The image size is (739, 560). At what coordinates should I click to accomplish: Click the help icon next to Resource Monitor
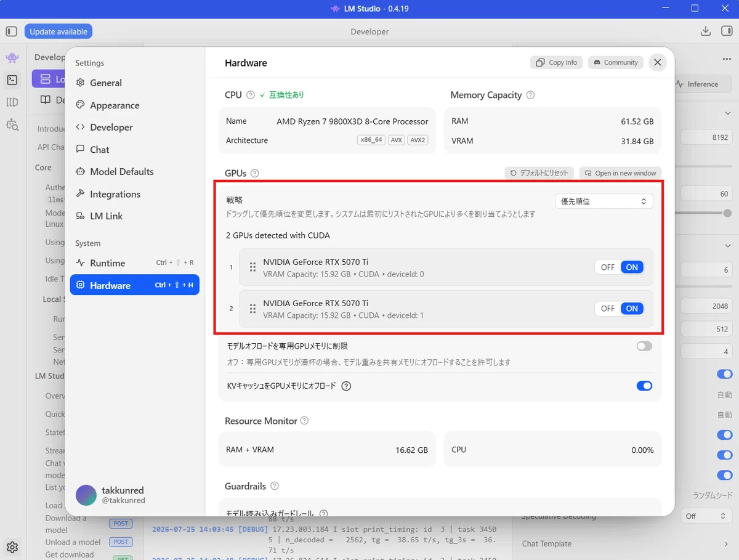(304, 421)
